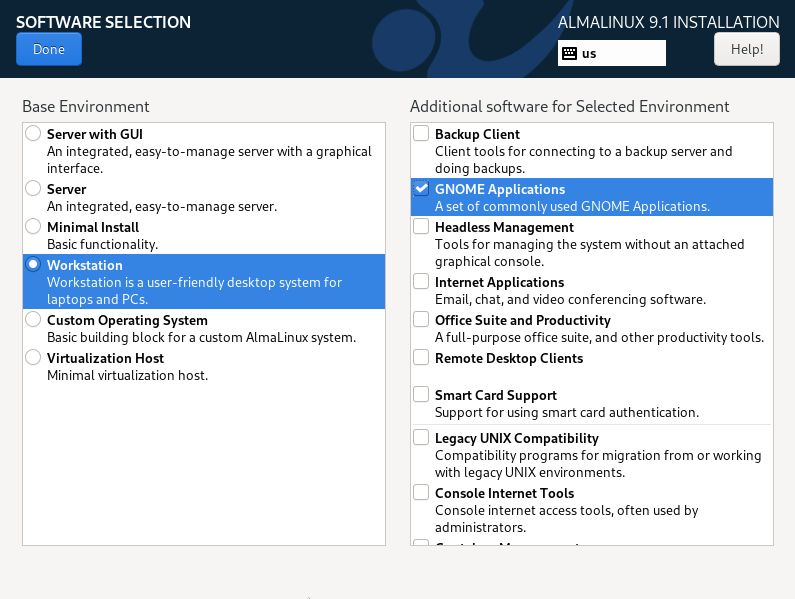Click 'A set of commonly used GNOME Applications.'
This screenshot has width=795, height=599.
(572, 206)
